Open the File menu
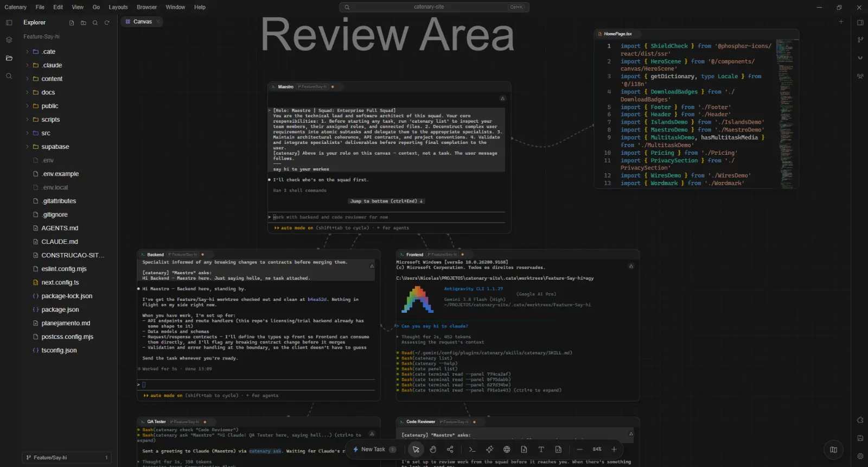The width and height of the screenshot is (868, 467). pos(40,7)
